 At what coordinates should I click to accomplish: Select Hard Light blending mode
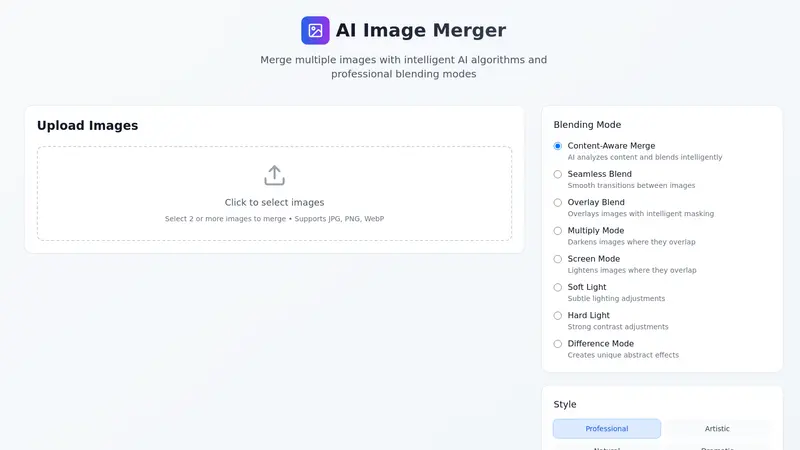[558, 315]
